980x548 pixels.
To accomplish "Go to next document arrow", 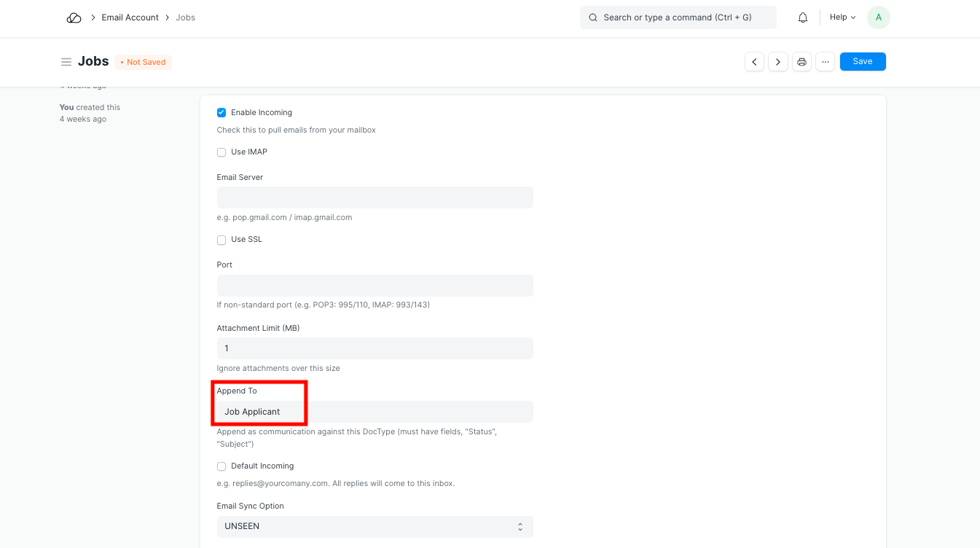I will (778, 62).
